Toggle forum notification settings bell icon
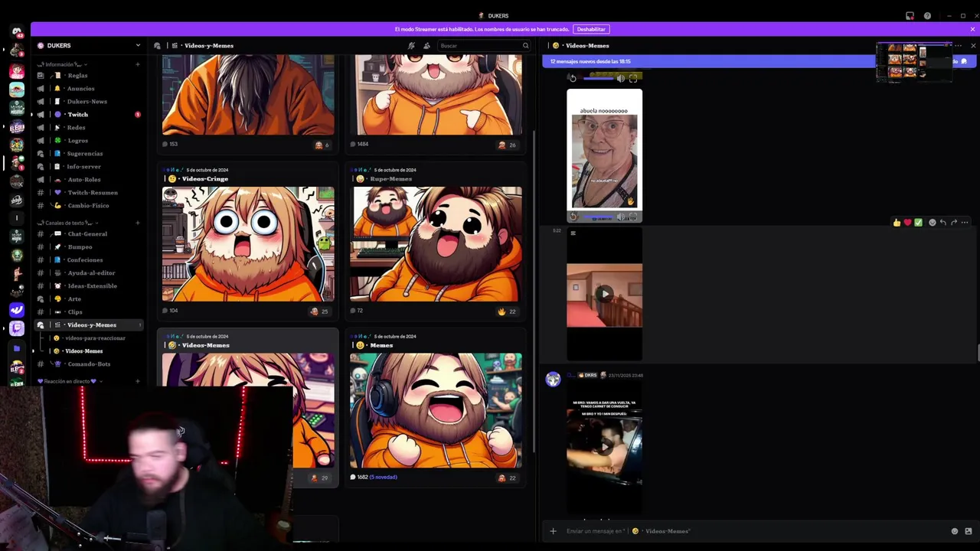 (411, 45)
